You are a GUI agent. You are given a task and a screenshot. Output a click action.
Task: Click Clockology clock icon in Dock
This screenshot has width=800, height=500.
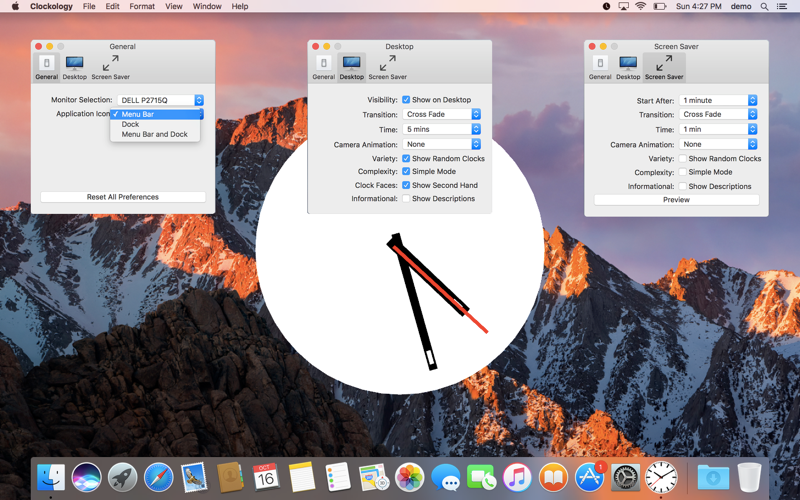(661, 478)
